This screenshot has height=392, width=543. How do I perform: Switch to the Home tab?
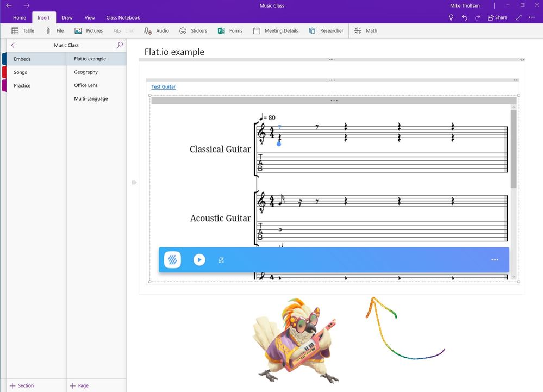click(20, 17)
